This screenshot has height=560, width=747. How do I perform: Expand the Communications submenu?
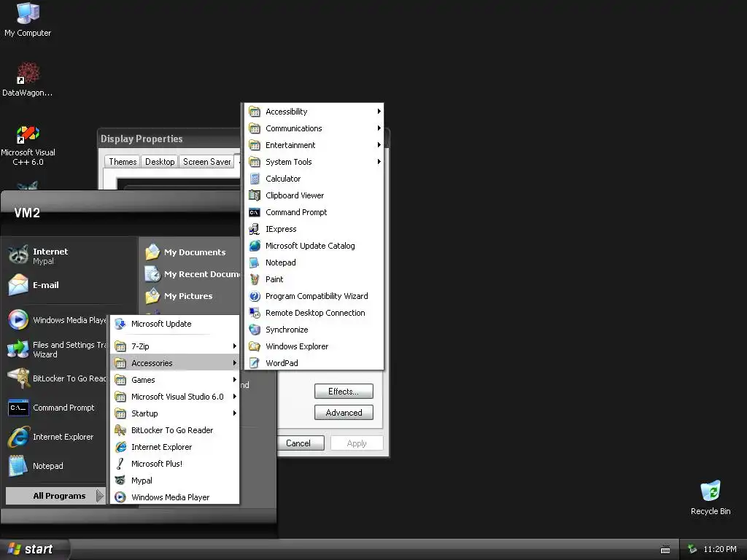pyautogui.click(x=314, y=128)
